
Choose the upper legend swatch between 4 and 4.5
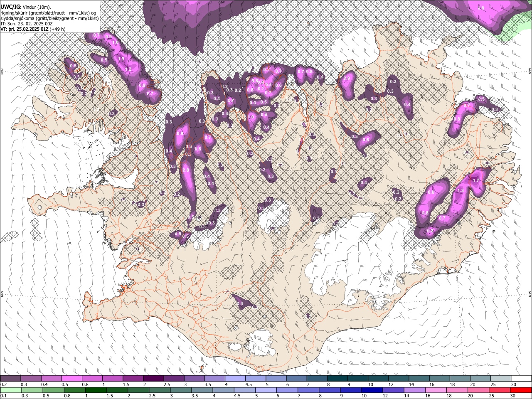coord(235,378)
